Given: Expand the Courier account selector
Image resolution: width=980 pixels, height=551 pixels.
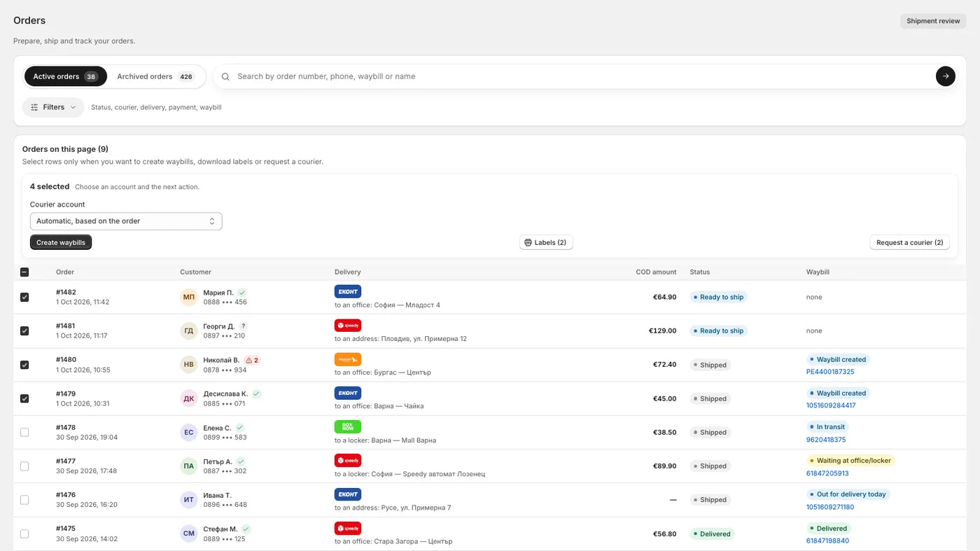Looking at the screenshot, I should pos(126,221).
